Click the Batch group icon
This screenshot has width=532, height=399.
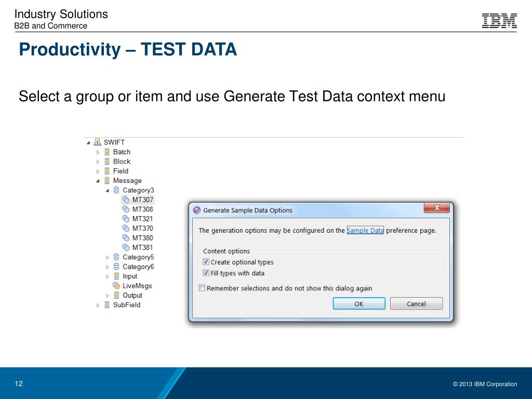coord(107,152)
